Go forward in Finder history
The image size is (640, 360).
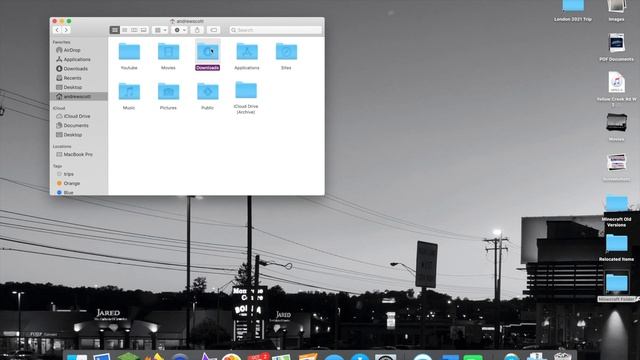(66, 30)
